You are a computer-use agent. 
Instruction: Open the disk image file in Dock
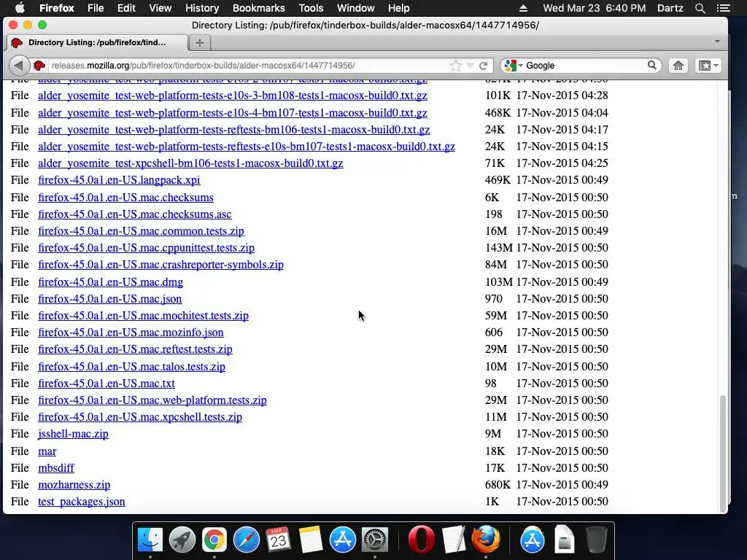[x=564, y=540]
